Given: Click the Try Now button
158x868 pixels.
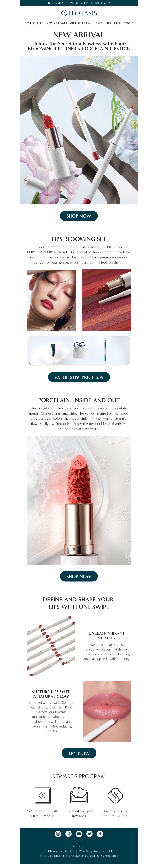Looking at the screenshot, I should [x=79, y=753].
